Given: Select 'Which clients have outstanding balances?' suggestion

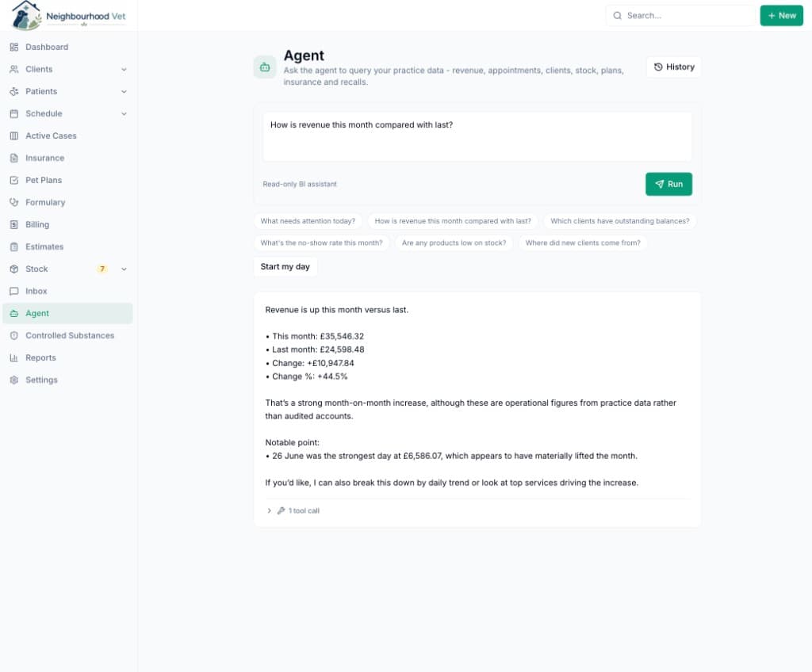Looking at the screenshot, I should (x=620, y=221).
